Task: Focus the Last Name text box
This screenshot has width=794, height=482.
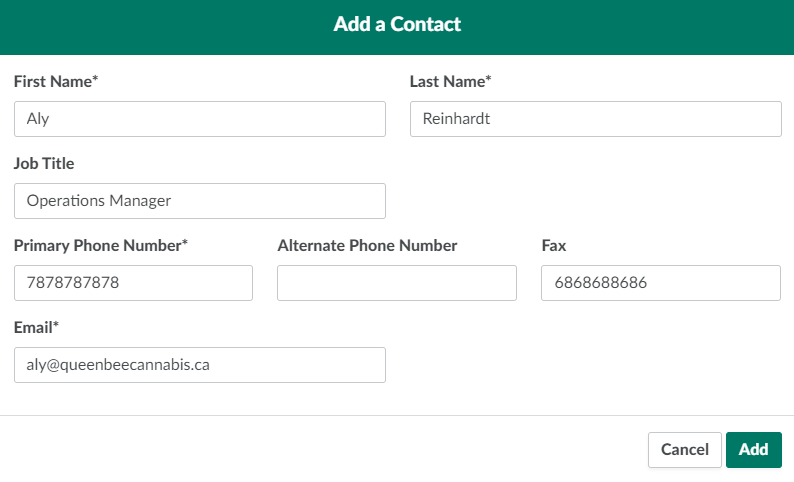Action: [596, 119]
